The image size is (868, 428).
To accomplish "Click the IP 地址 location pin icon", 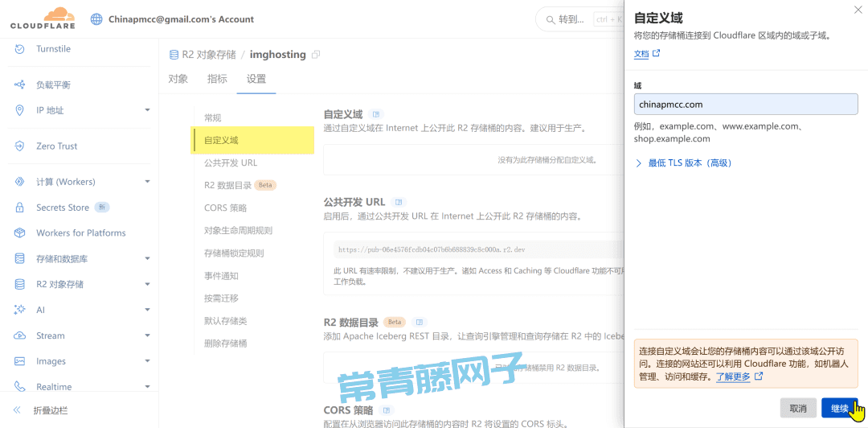I will point(20,110).
